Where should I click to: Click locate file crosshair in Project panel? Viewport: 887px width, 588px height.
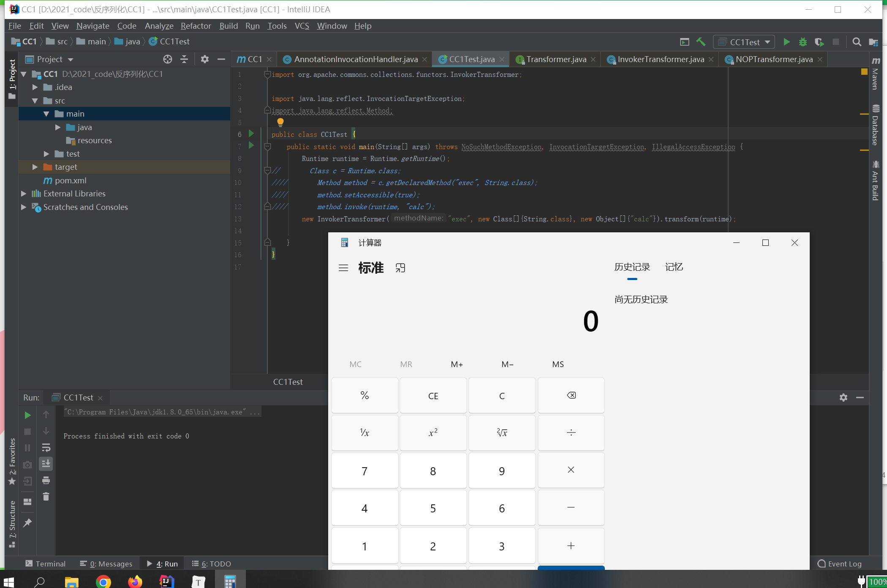point(168,59)
